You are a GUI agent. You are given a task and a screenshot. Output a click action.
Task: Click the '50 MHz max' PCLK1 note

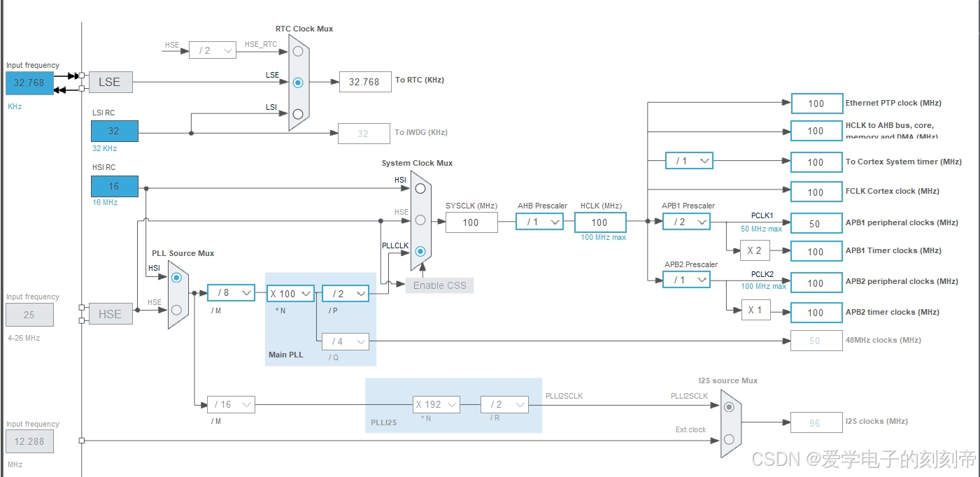tap(762, 229)
